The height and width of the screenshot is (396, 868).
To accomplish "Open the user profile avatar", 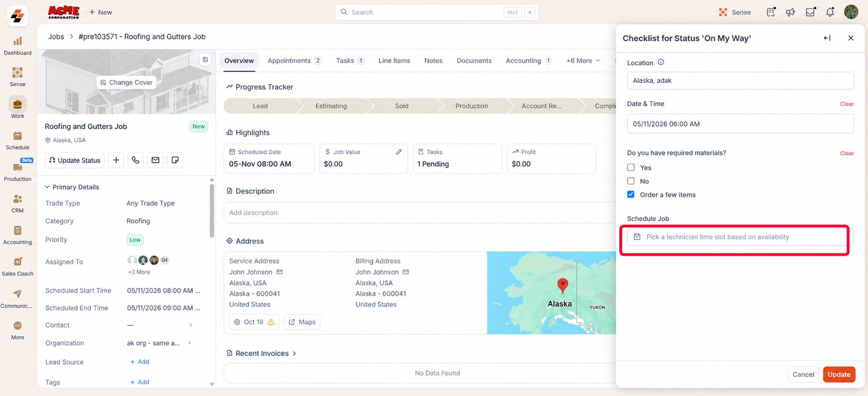I will point(851,12).
